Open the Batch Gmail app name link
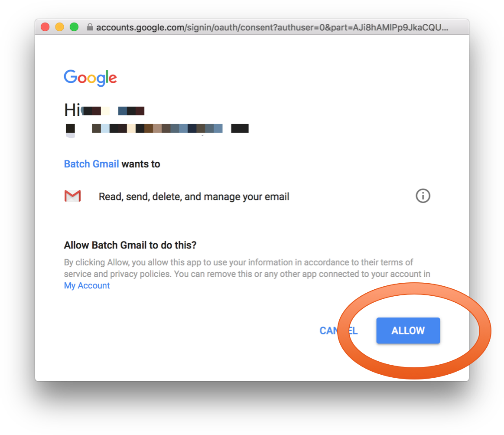 pos(91,164)
